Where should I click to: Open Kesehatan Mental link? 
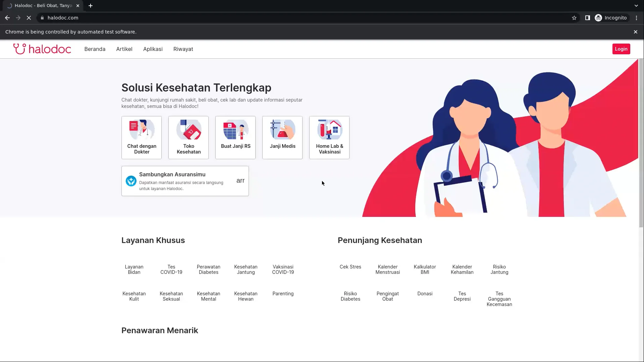click(x=209, y=296)
